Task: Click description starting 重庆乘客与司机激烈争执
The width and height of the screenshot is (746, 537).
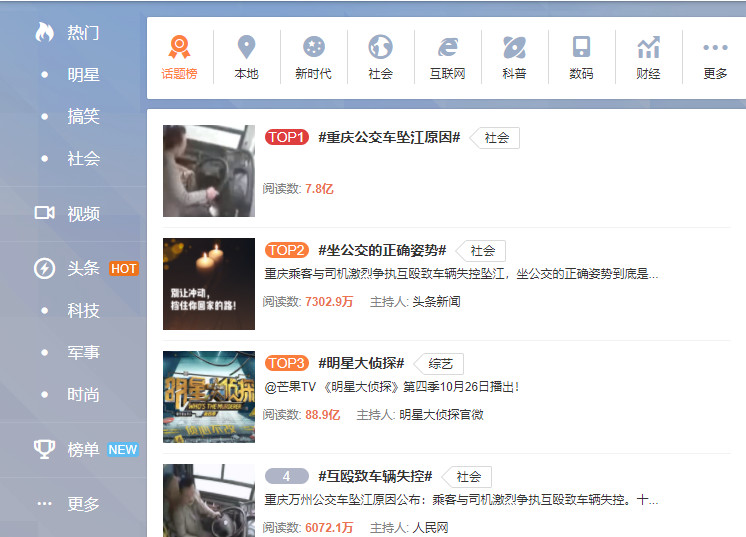Action: pos(461,274)
